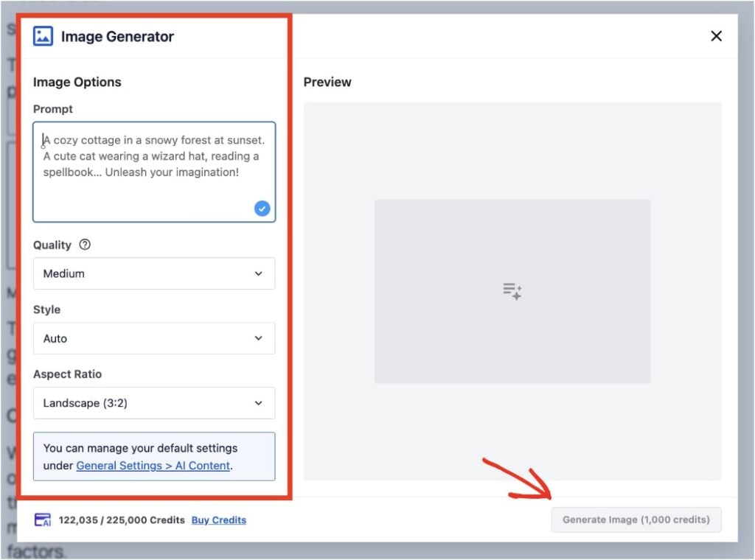755x560 pixels.
Task: Open the Landscape (3:2) aspect ratio dropdown
Action: point(153,403)
